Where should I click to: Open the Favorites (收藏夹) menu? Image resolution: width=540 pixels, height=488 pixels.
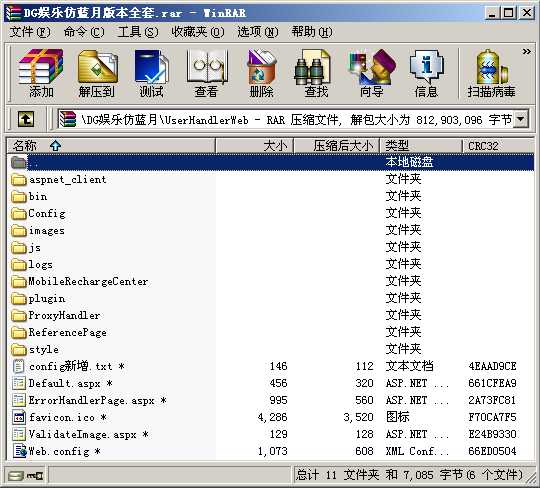pos(198,32)
